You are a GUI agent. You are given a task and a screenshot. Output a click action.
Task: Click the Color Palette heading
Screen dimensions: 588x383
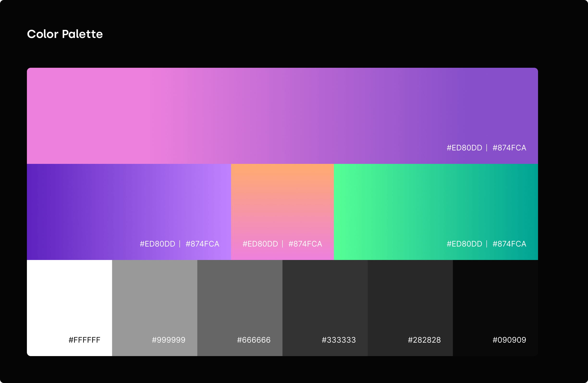[65, 34]
